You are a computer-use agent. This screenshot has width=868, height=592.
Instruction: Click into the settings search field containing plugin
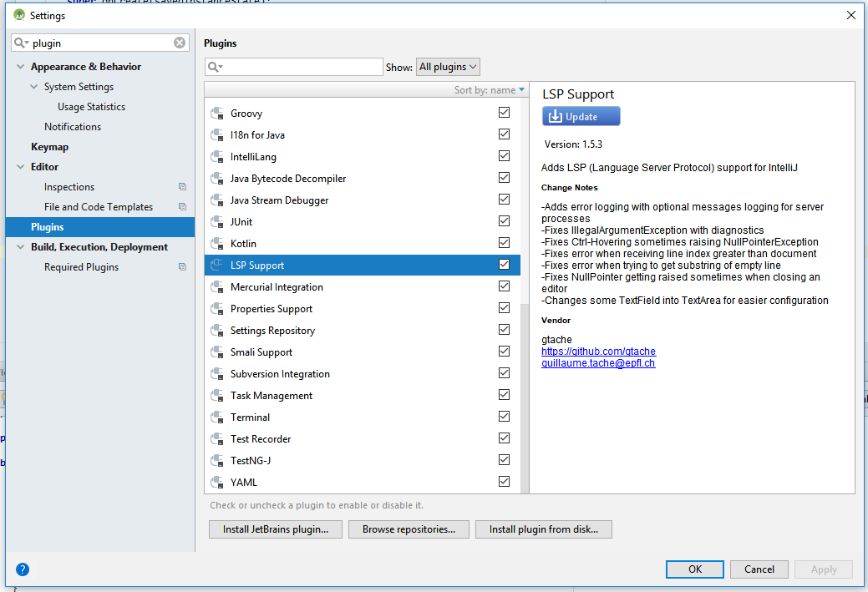coord(99,43)
